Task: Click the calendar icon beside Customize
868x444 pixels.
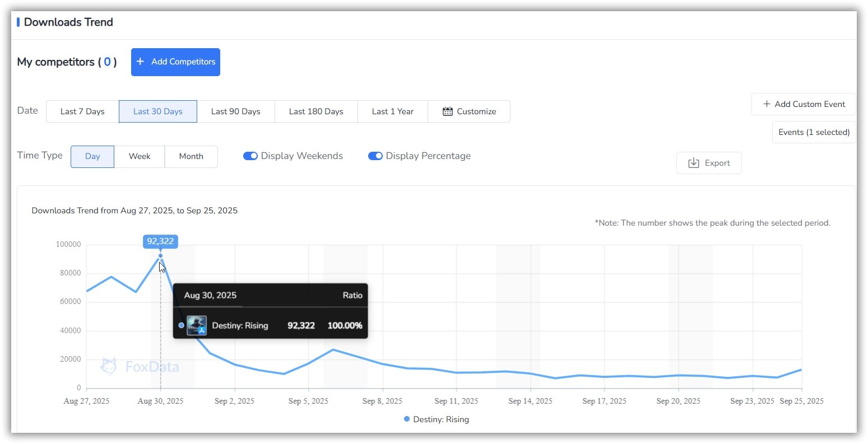Action: point(448,111)
